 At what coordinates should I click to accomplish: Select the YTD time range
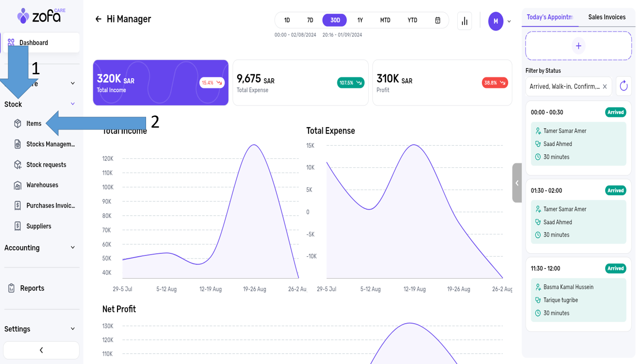pyautogui.click(x=412, y=20)
